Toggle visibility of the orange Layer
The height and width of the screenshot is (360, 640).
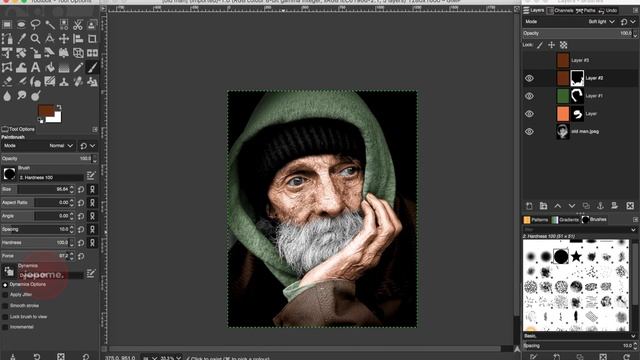point(529,114)
